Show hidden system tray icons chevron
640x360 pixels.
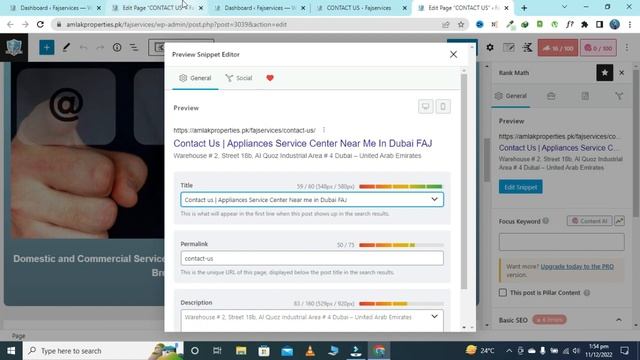pos(509,351)
